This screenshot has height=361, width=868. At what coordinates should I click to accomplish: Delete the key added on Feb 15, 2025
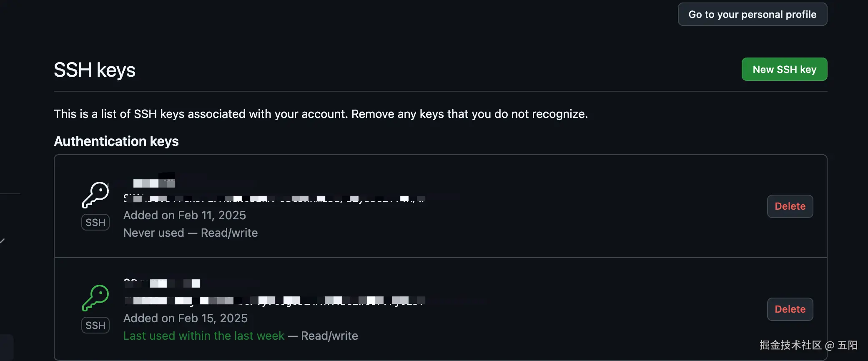click(790, 309)
